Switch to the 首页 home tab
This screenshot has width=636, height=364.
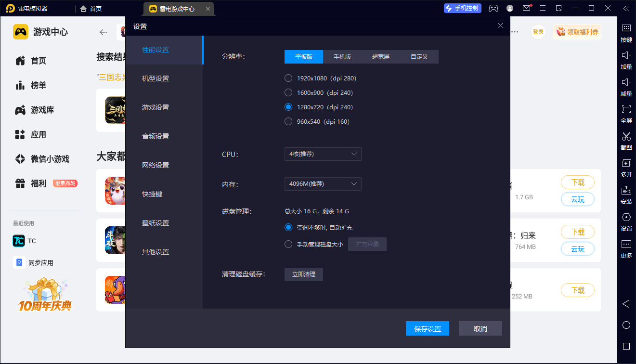pyautogui.click(x=91, y=9)
